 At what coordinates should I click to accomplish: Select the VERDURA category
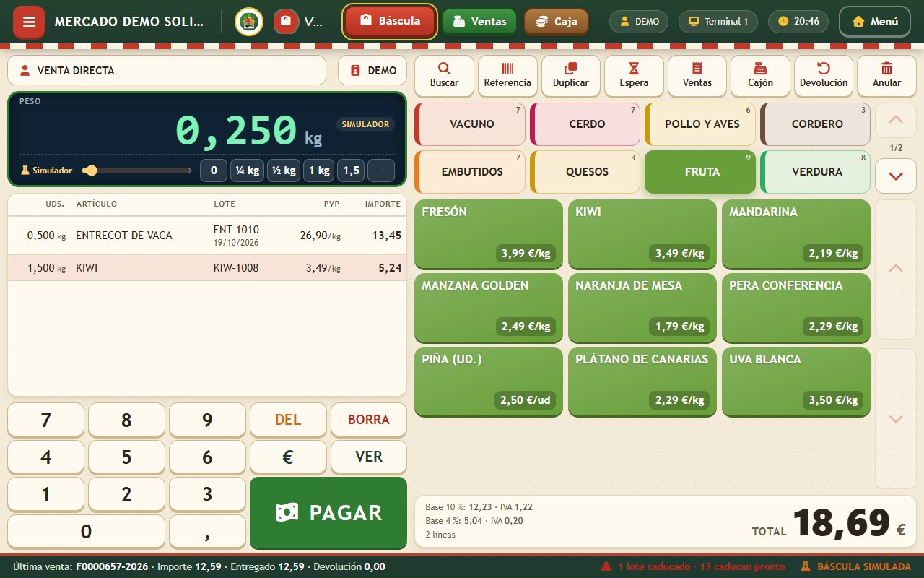(816, 172)
